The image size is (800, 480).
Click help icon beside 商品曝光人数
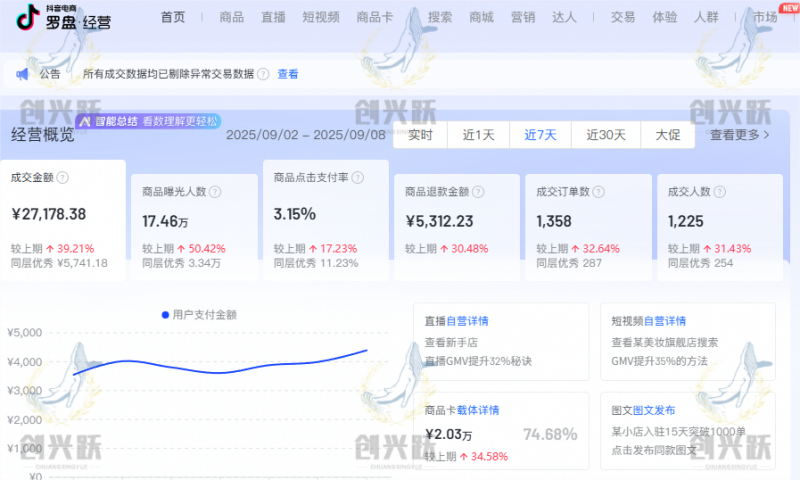tap(215, 191)
